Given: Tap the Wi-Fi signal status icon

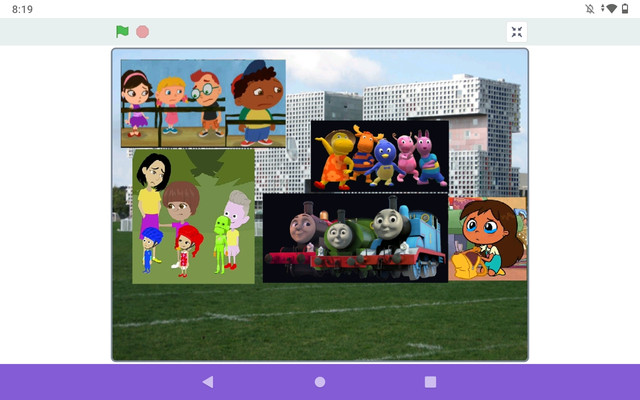Looking at the screenshot, I should 611,9.
